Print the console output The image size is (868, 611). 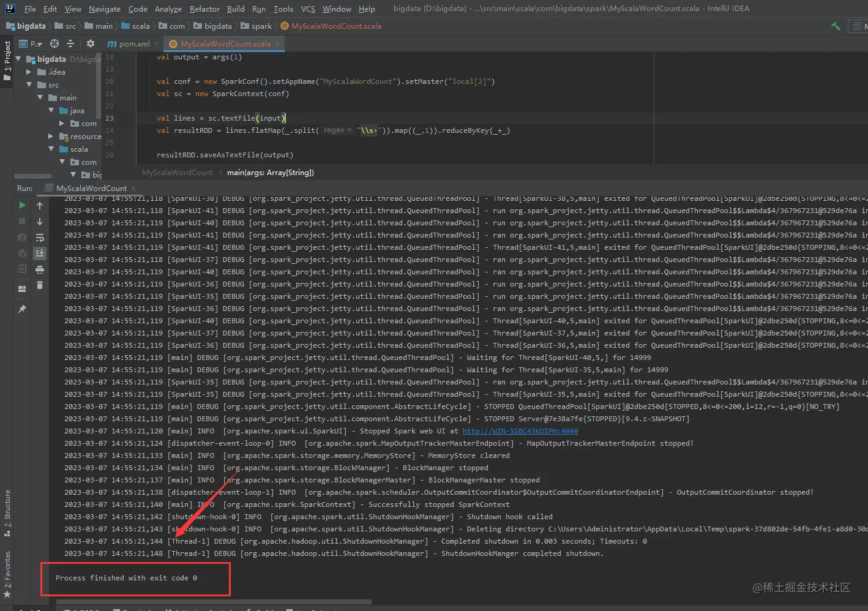coord(40,269)
